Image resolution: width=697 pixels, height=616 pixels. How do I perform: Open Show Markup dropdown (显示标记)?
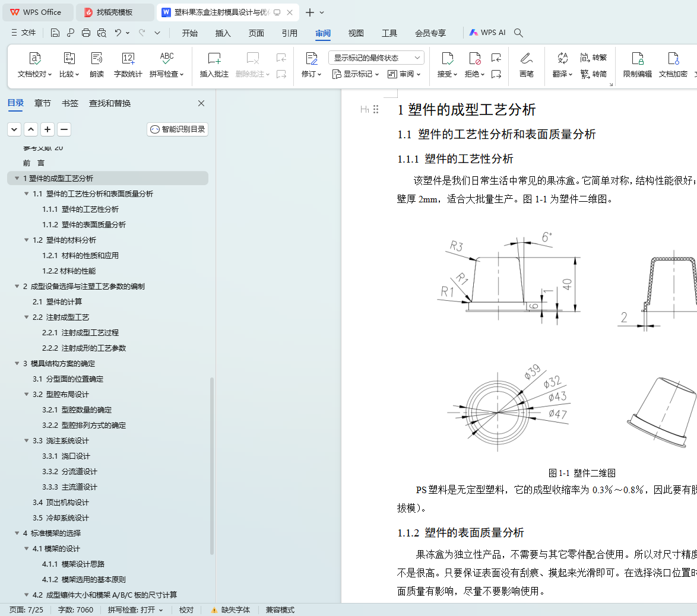(356, 74)
